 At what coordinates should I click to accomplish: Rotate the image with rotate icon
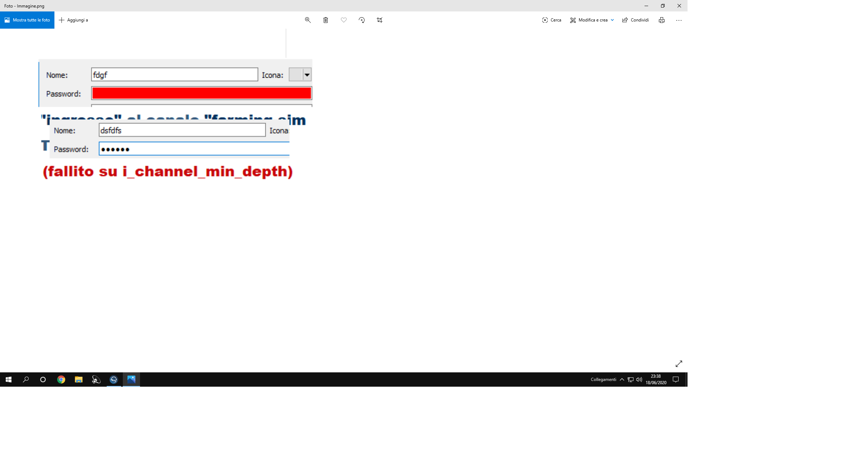click(x=362, y=20)
